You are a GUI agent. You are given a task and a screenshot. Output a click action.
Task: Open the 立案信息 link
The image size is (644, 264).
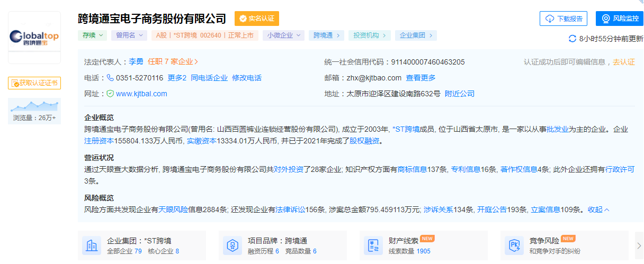[545, 210]
